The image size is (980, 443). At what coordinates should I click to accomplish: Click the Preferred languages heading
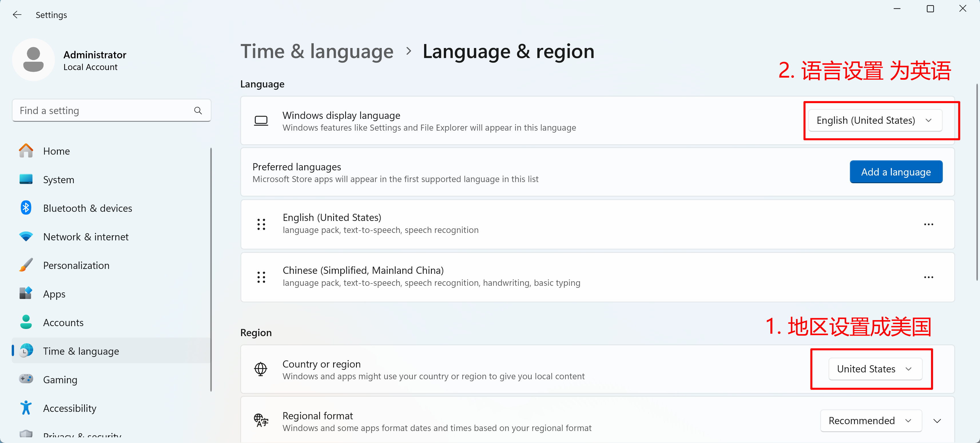point(297,167)
